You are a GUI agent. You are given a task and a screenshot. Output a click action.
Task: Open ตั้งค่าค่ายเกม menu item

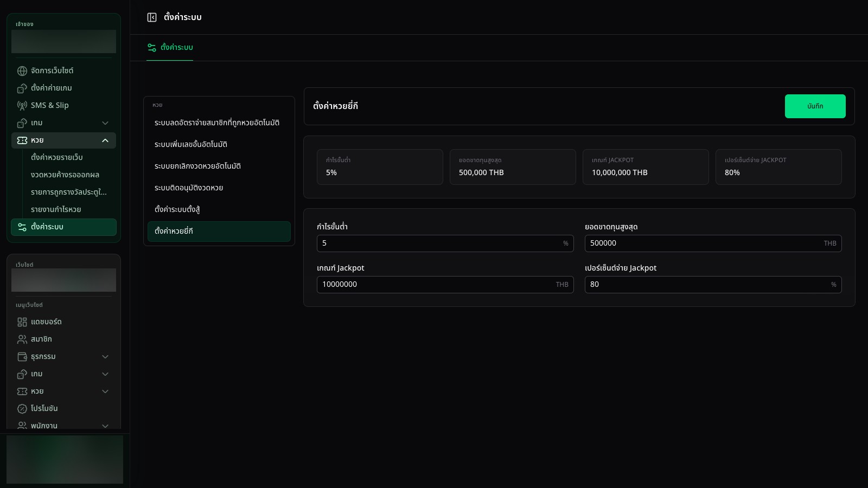point(63,88)
